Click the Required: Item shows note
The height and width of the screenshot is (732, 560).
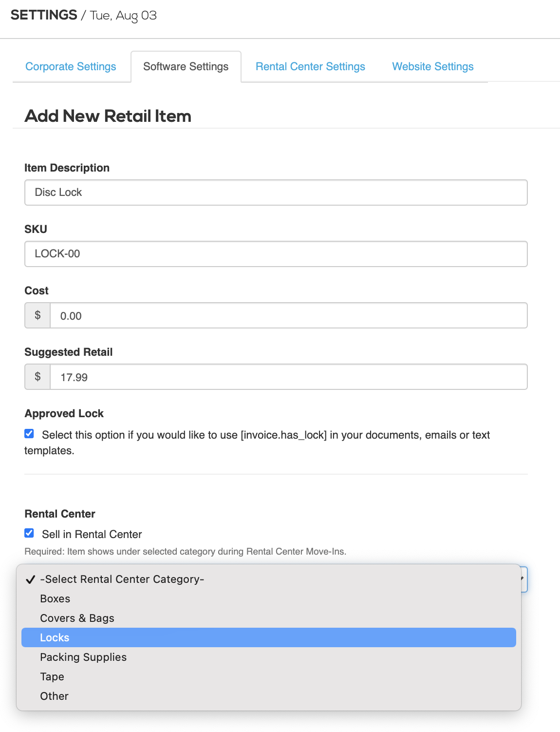coord(186,552)
